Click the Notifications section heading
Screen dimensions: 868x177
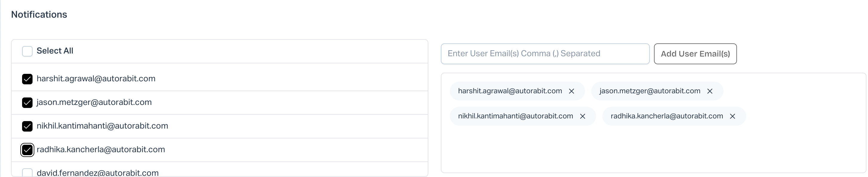(x=39, y=15)
